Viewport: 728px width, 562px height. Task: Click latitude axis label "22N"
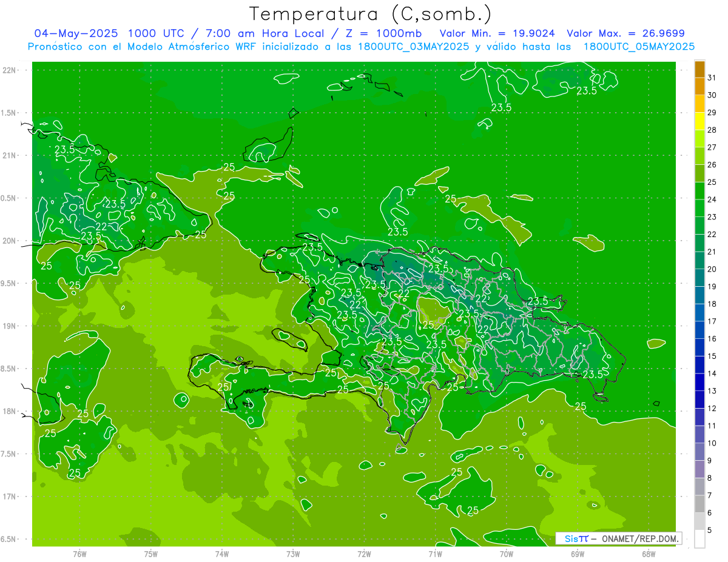click(9, 70)
